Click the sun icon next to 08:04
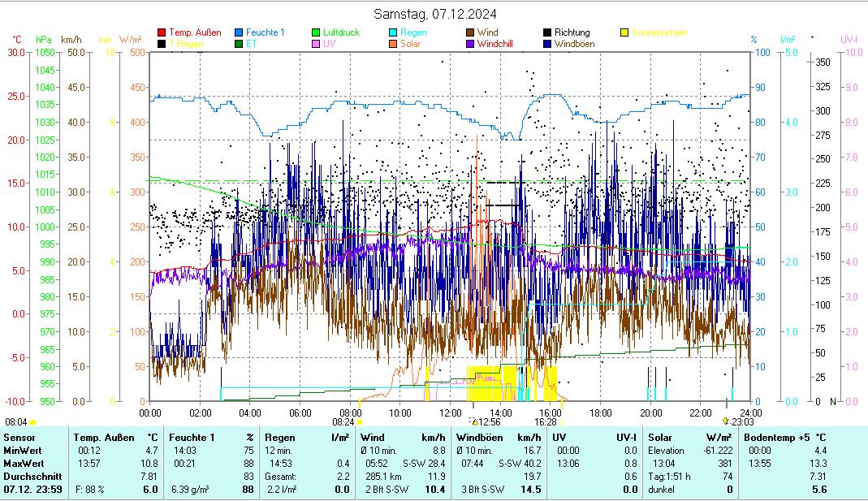The width and height of the screenshot is (868, 501). [32, 422]
